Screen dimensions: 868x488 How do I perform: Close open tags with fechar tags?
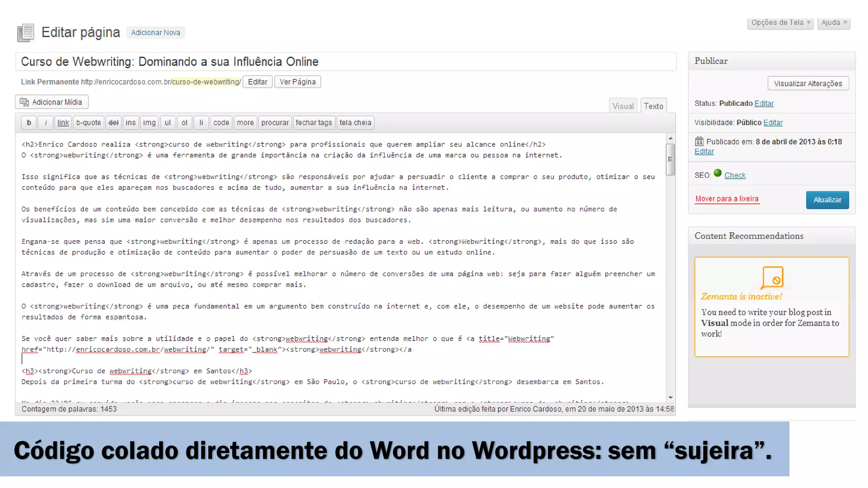click(x=314, y=122)
